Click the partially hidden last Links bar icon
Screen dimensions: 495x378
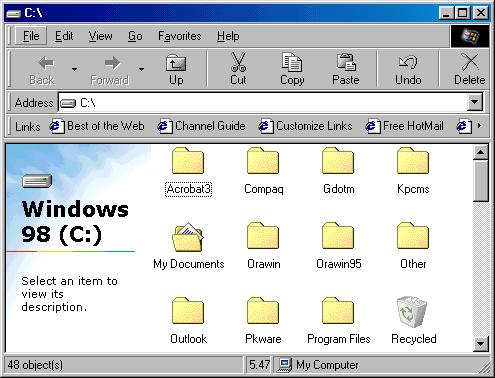pyautogui.click(x=464, y=126)
